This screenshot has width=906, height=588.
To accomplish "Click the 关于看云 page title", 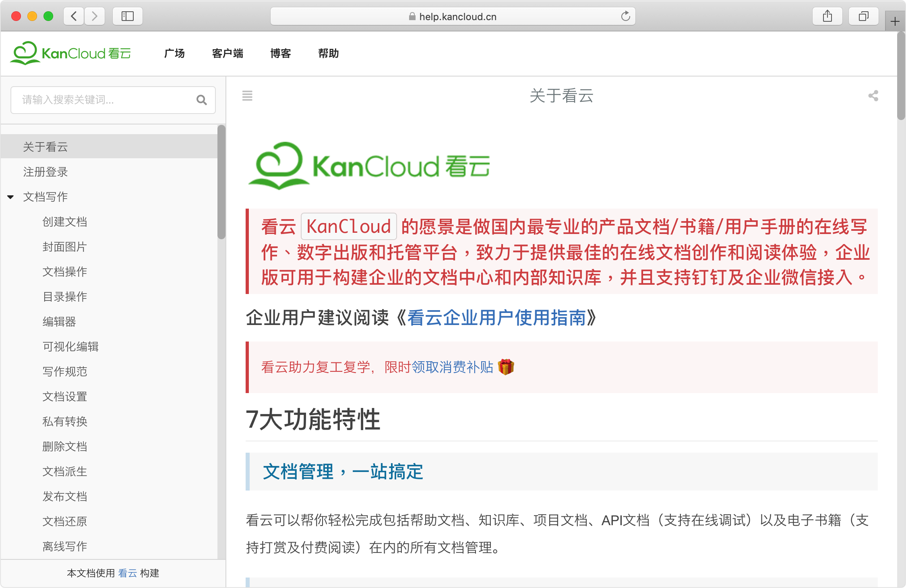I will 561,96.
